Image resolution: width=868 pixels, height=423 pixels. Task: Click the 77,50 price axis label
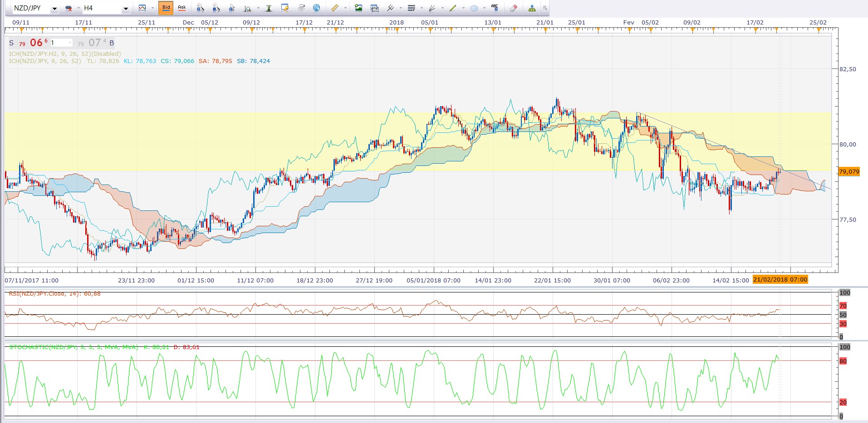848,219
